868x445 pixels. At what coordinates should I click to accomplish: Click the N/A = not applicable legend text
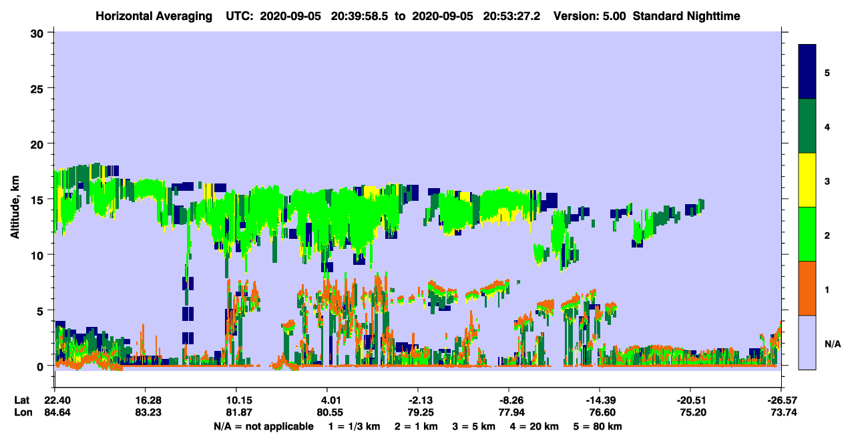click(263, 426)
